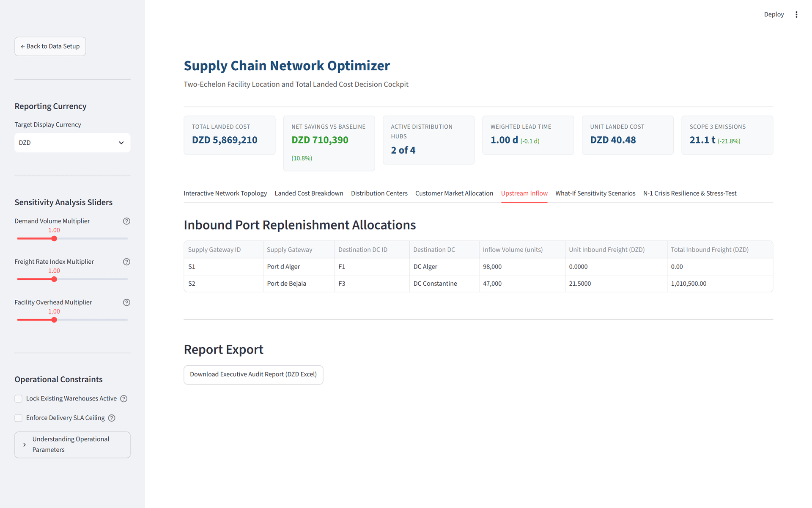
Task: Show Demand Volume Multiplier help tooltip
Action: [126, 221]
